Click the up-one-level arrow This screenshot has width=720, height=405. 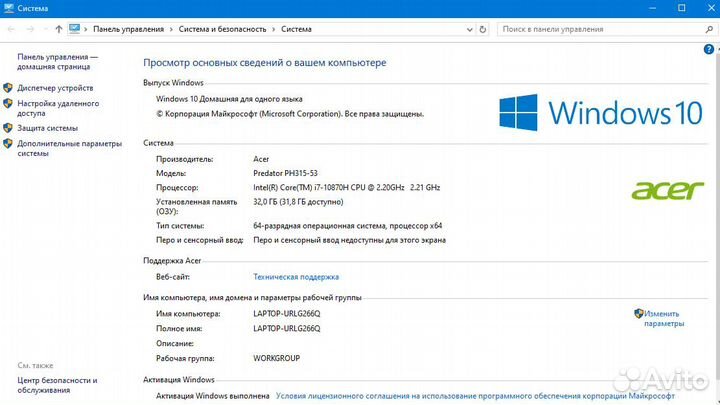[59, 29]
